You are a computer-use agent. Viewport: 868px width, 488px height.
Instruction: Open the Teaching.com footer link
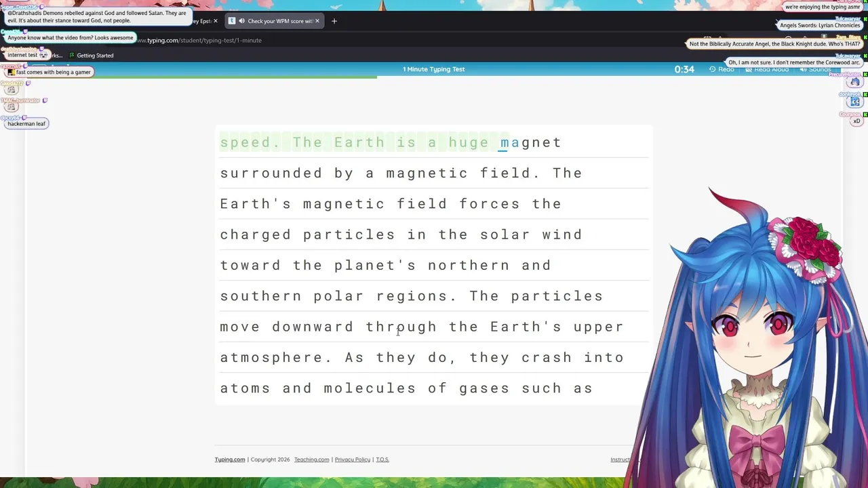[x=312, y=460]
